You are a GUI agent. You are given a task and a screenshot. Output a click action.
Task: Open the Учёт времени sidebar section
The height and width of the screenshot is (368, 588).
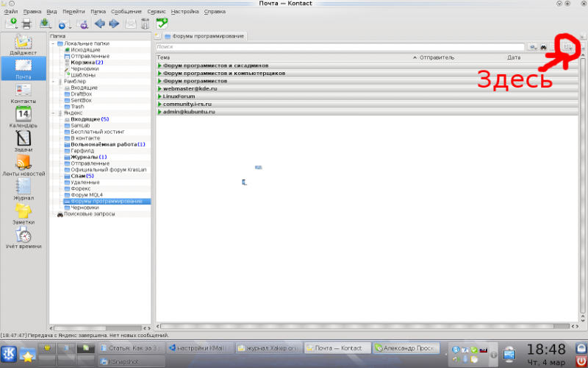(x=24, y=238)
